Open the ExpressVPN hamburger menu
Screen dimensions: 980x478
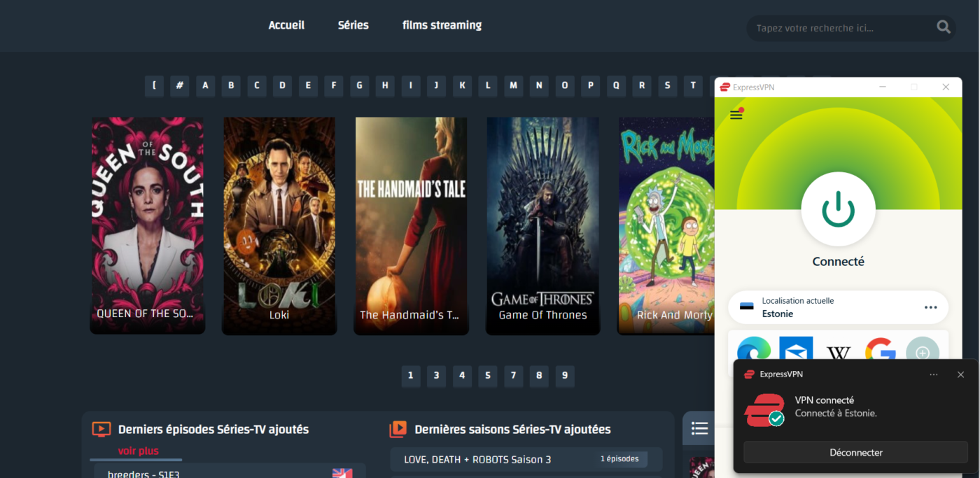[736, 115]
